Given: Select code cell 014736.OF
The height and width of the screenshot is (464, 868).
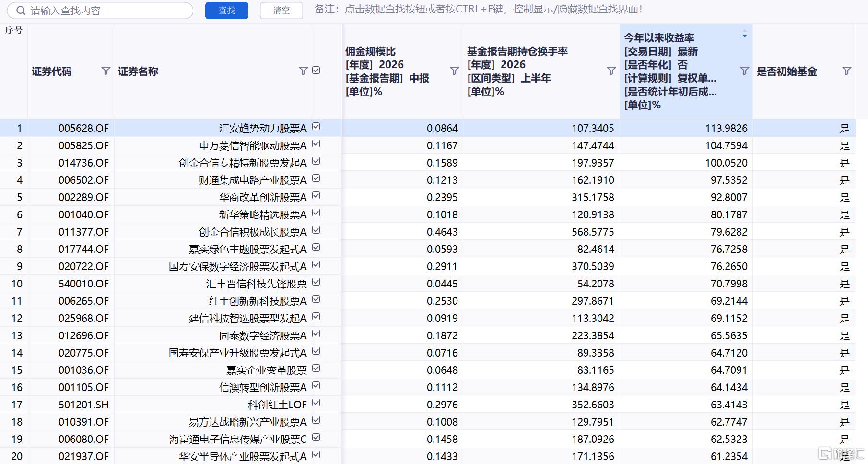Looking at the screenshot, I should point(83,163).
